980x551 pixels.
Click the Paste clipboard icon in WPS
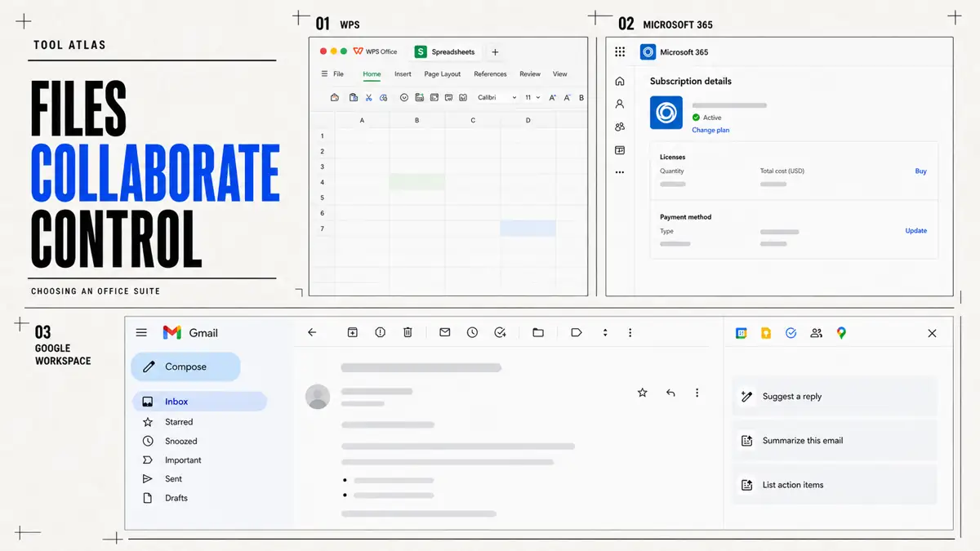tap(354, 97)
